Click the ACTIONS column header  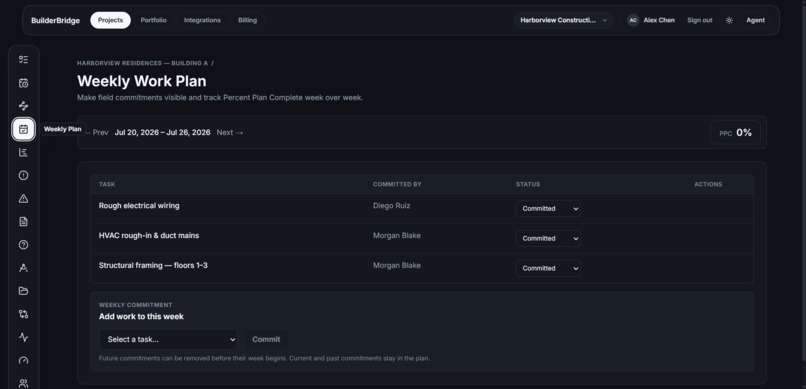click(x=708, y=184)
